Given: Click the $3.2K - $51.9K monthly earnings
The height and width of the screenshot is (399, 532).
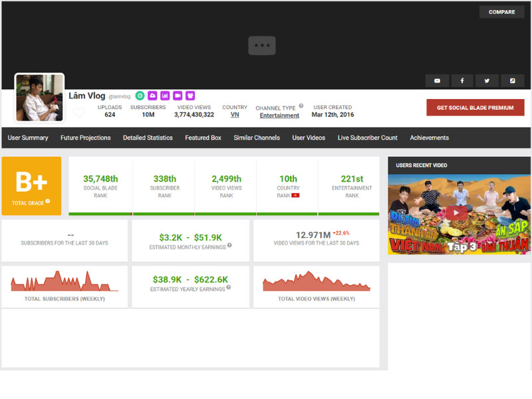Looking at the screenshot, I should (190, 237).
